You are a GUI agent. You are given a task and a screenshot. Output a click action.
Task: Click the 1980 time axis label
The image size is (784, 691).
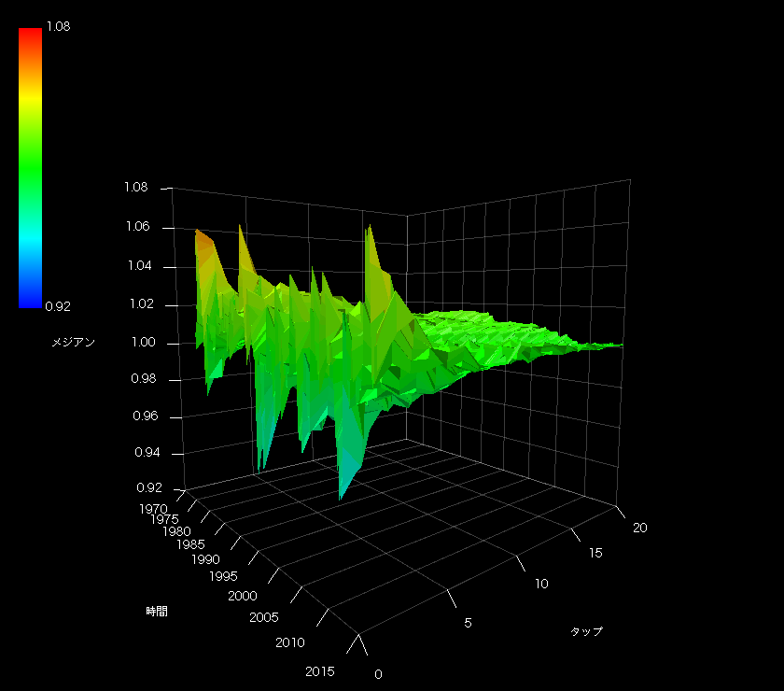[176, 531]
